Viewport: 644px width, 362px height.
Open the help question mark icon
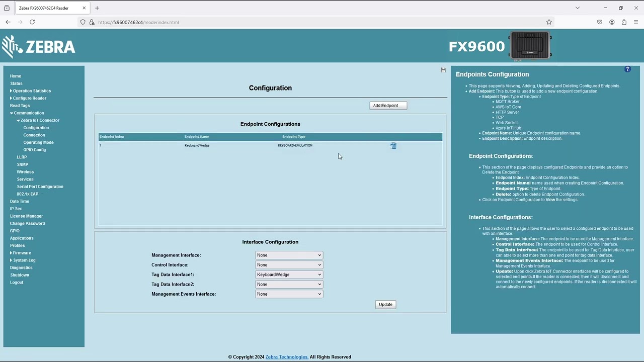627,69
